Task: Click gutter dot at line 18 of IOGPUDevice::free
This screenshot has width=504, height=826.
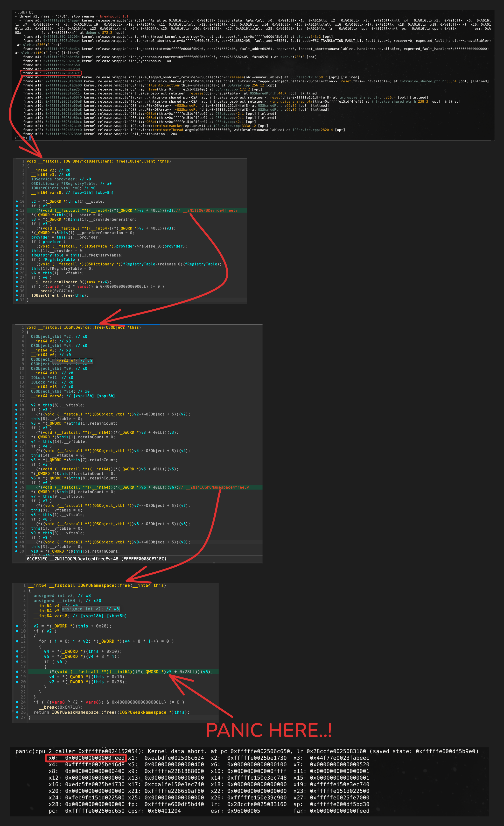Action: pyautogui.click(x=16, y=405)
